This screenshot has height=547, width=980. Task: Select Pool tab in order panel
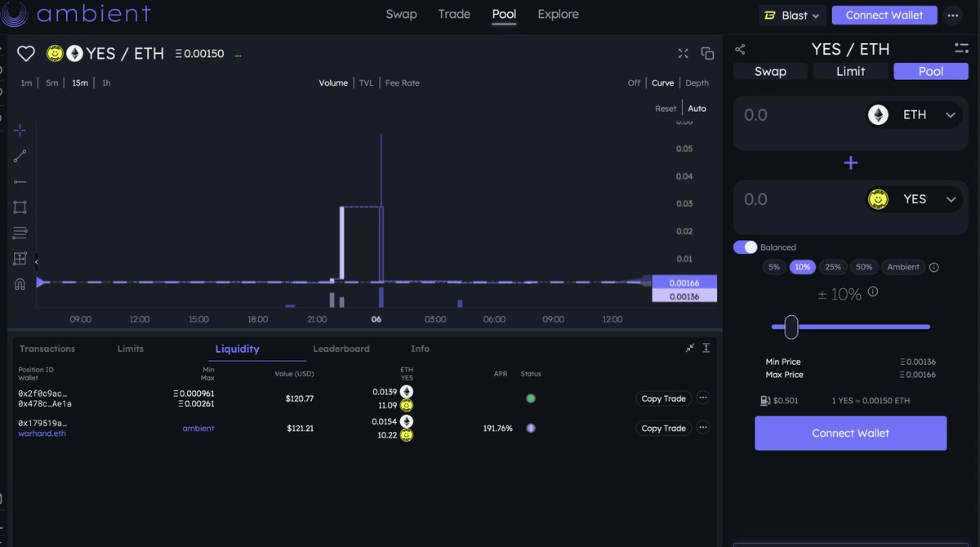point(931,71)
